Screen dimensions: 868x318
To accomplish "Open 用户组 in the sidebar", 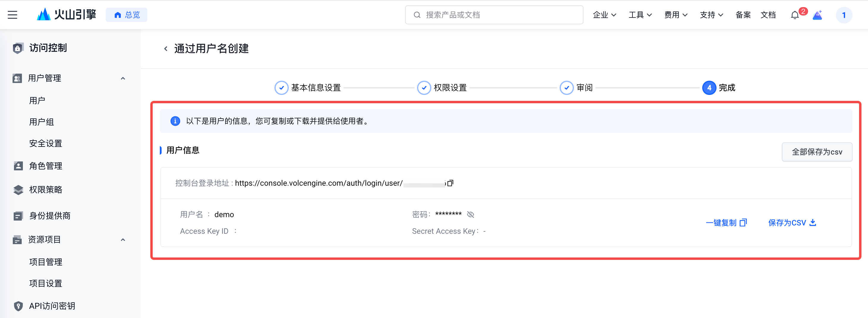I will (x=42, y=122).
